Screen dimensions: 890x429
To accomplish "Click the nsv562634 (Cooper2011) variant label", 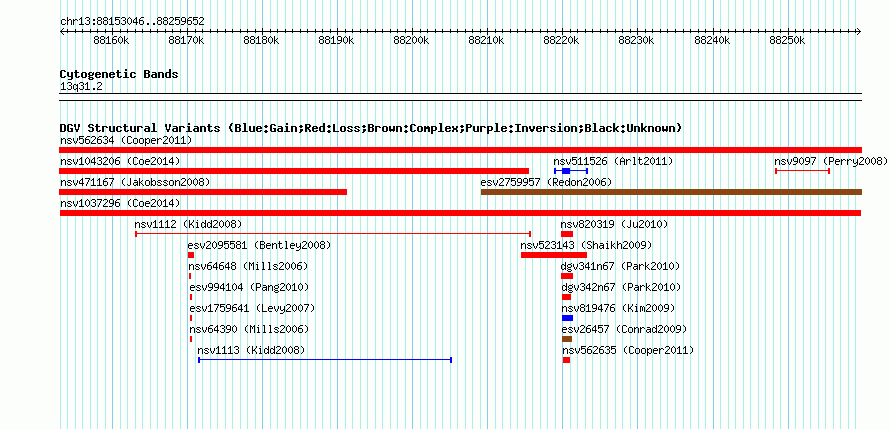I will click(x=126, y=140).
